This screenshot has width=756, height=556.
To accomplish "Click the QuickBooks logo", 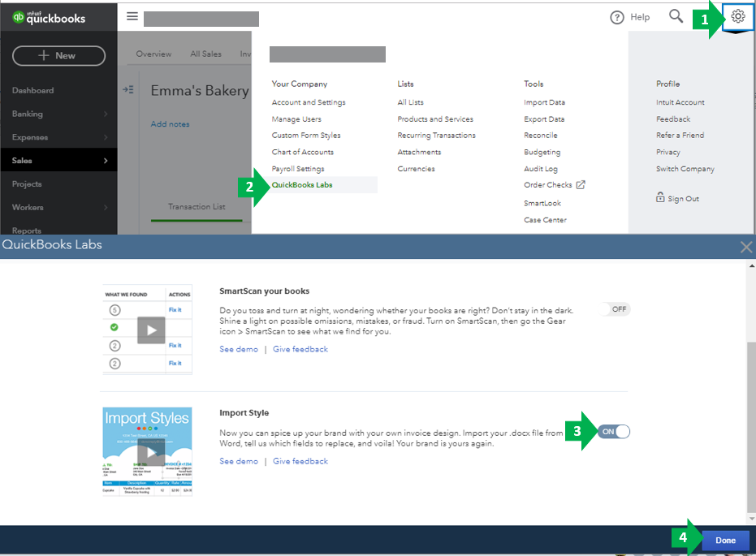I will click(58, 15).
